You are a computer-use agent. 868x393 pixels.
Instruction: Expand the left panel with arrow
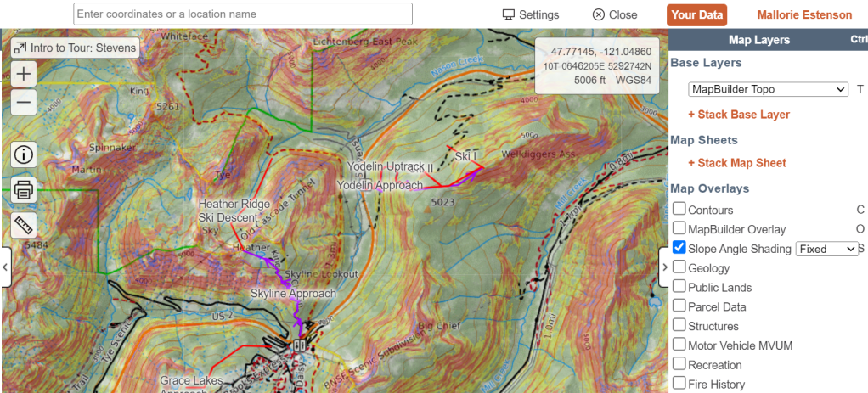tap(5, 267)
